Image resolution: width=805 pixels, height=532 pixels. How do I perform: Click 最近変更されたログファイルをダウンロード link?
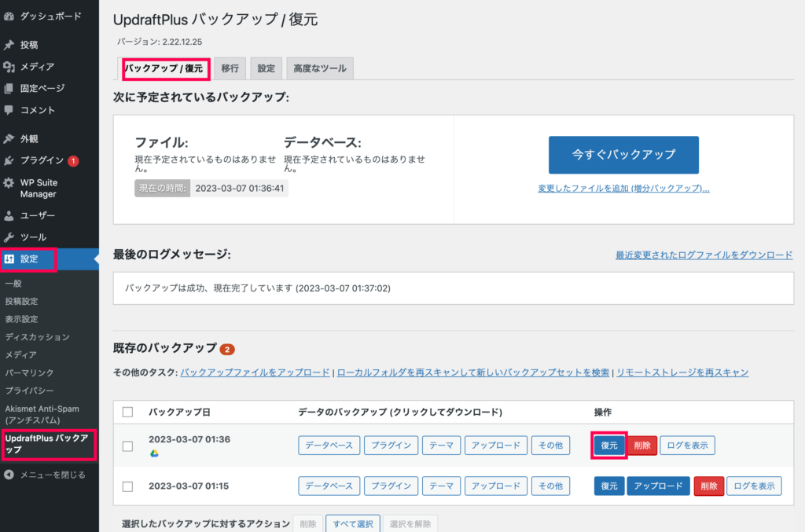tap(704, 255)
